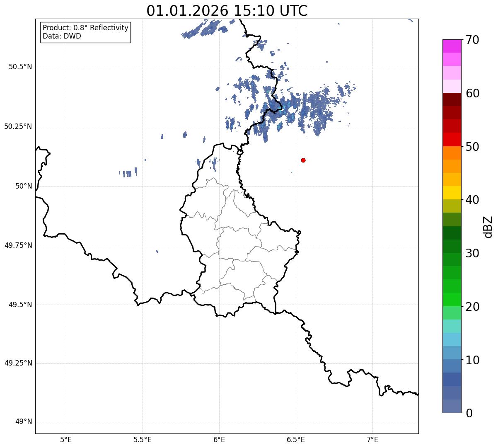Click the colorbar tick label 20
The width and height of the screenshot is (498, 448).
click(x=472, y=307)
